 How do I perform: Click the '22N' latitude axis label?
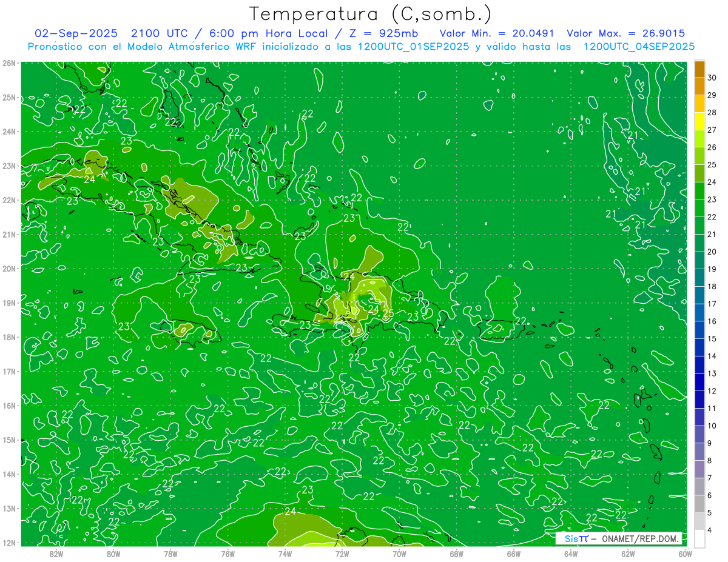click(8, 200)
